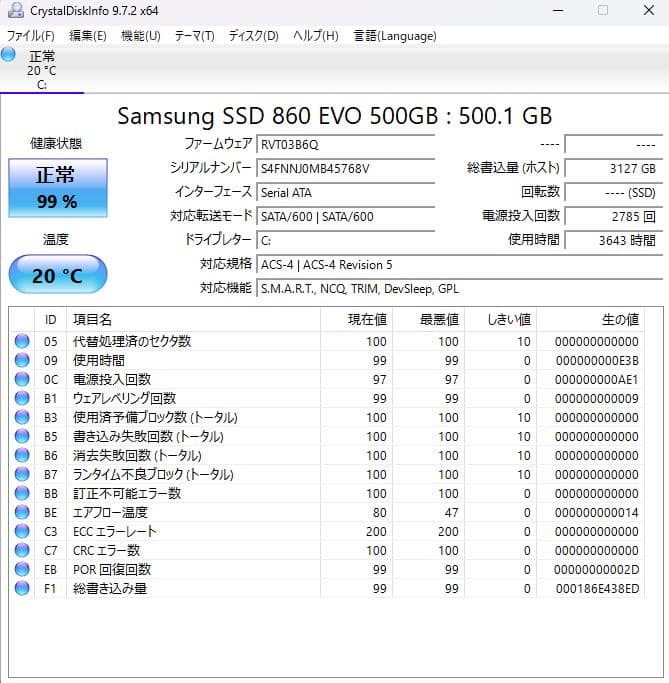Click status icon for ID C3 ECC row

tap(22, 531)
